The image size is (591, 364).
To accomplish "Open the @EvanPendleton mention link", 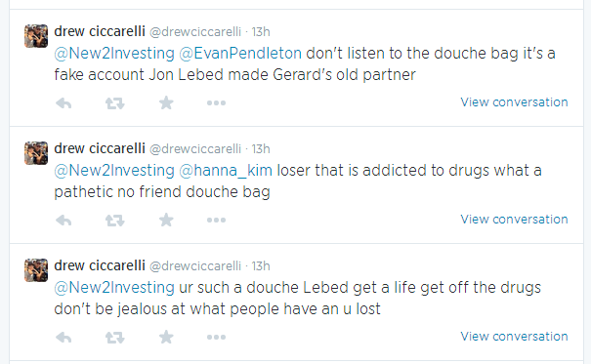I will point(240,54).
